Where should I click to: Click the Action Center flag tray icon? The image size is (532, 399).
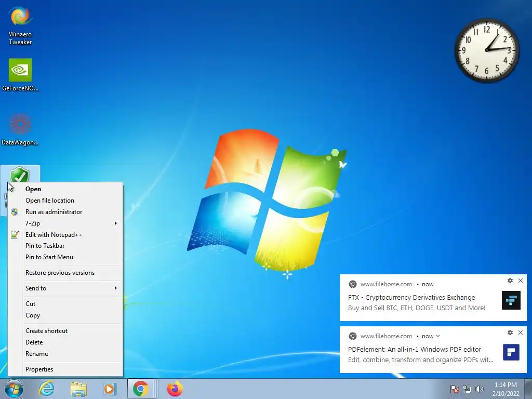tap(455, 389)
